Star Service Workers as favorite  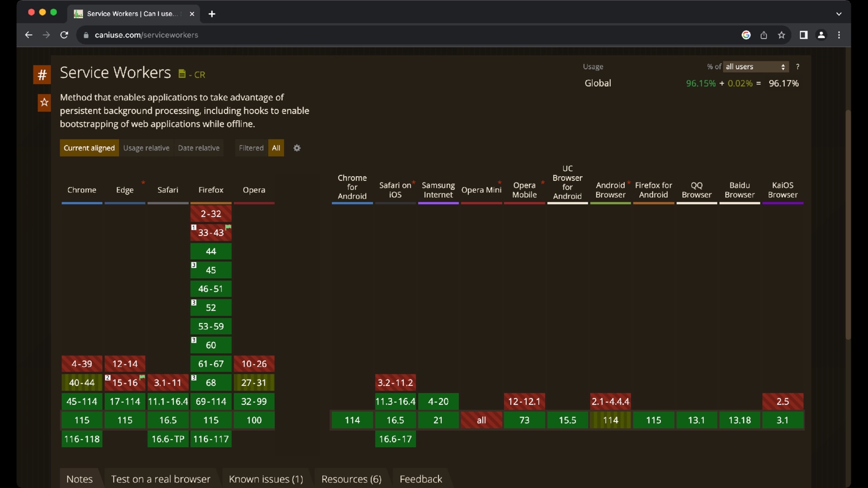click(44, 103)
